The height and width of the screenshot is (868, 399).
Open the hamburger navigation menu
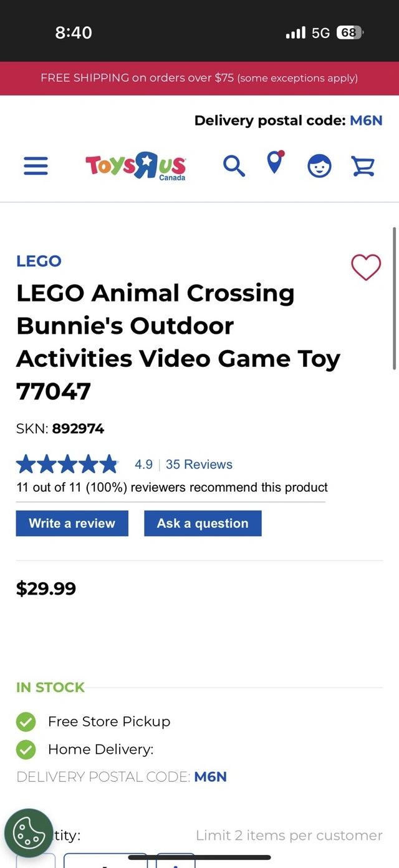pos(36,166)
